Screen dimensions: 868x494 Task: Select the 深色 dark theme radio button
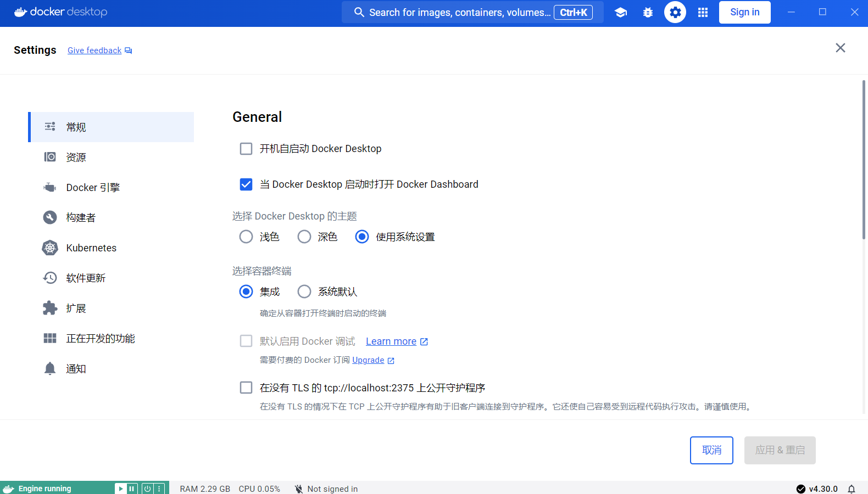point(304,237)
